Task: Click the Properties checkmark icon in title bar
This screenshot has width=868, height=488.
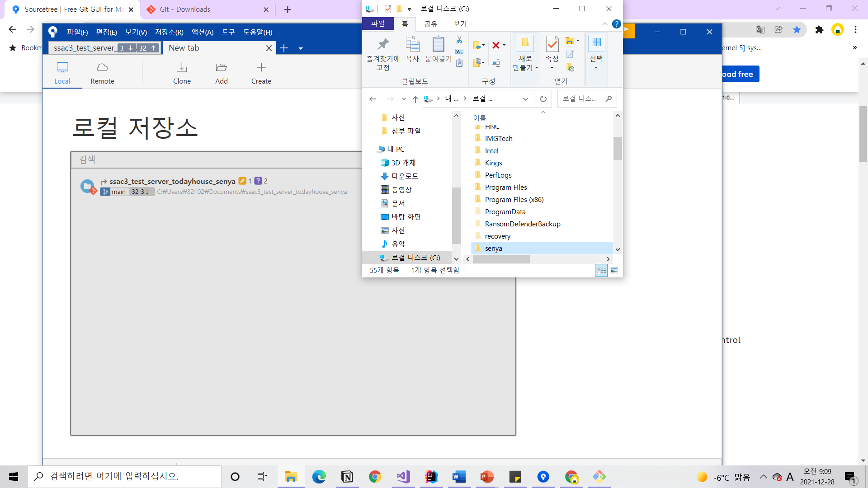Action: pos(387,9)
